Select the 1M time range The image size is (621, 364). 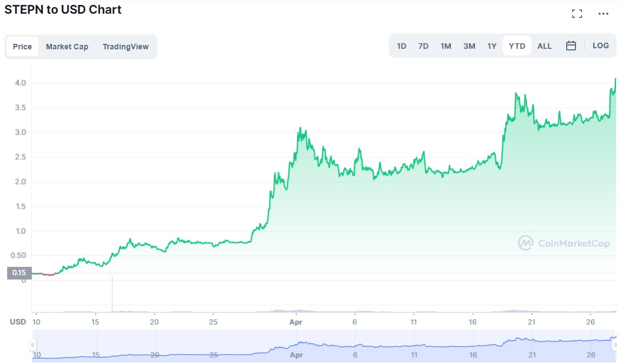coord(445,46)
